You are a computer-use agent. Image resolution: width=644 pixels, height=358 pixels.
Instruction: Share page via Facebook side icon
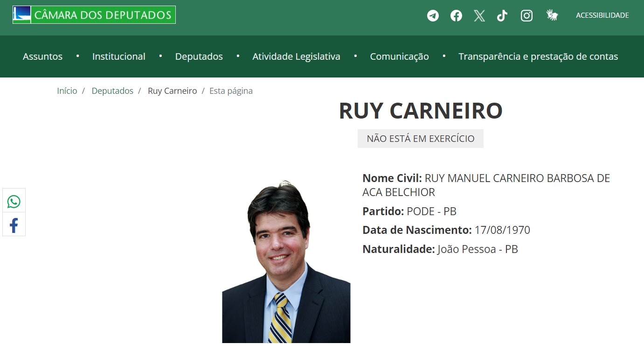pos(14,225)
